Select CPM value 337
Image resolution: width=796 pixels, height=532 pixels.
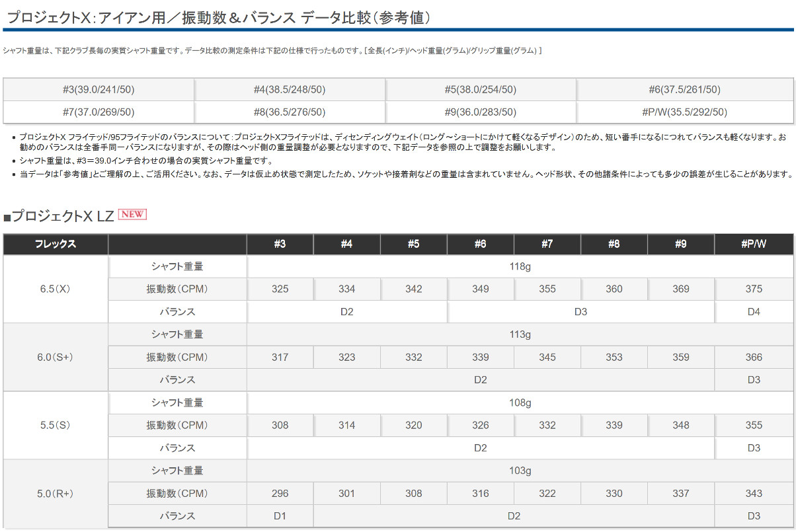click(x=681, y=493)
